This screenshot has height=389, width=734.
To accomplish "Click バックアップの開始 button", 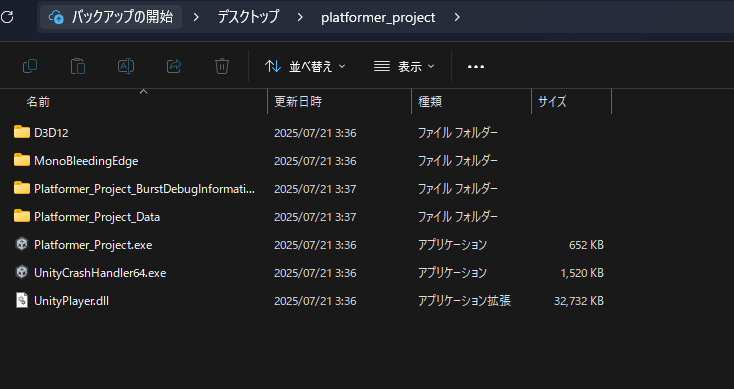I will point(111,17).
